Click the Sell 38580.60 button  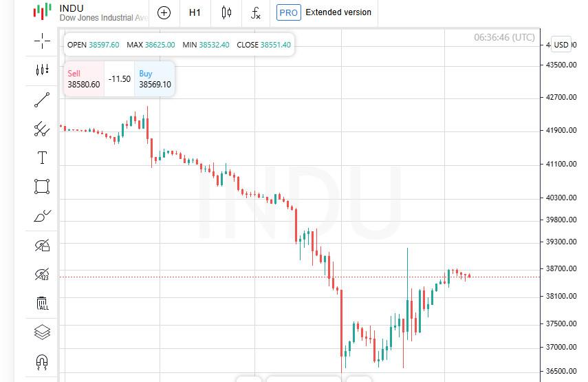pyautogui.click(x=84, y=79)
